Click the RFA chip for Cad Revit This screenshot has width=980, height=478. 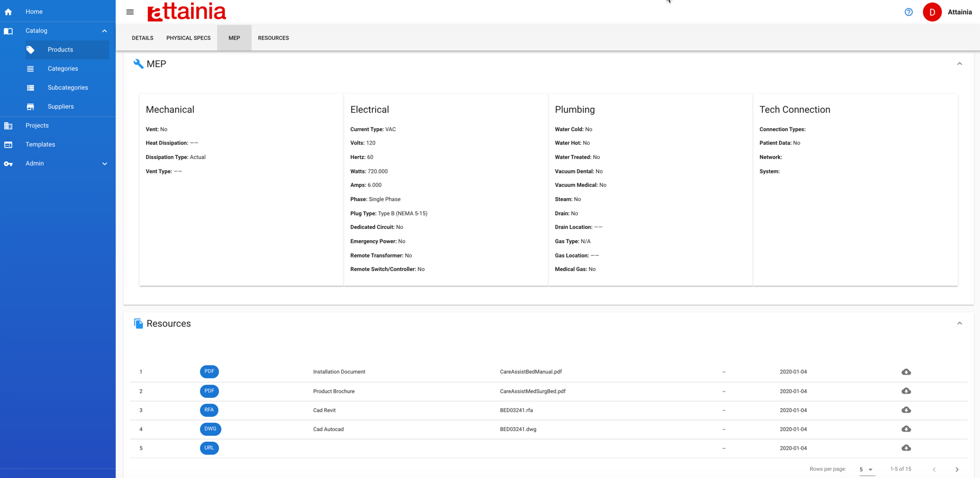coord(209,410)
